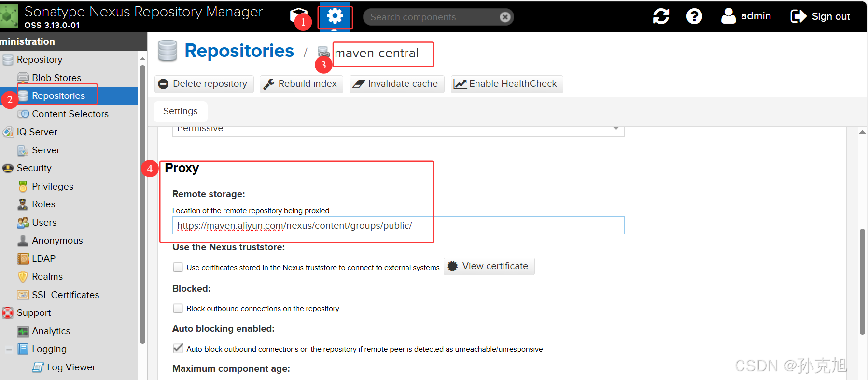Viewport: 868px width, 380px height.
Task: Click the maven-central breadcrumb
Action: [377, 53]
